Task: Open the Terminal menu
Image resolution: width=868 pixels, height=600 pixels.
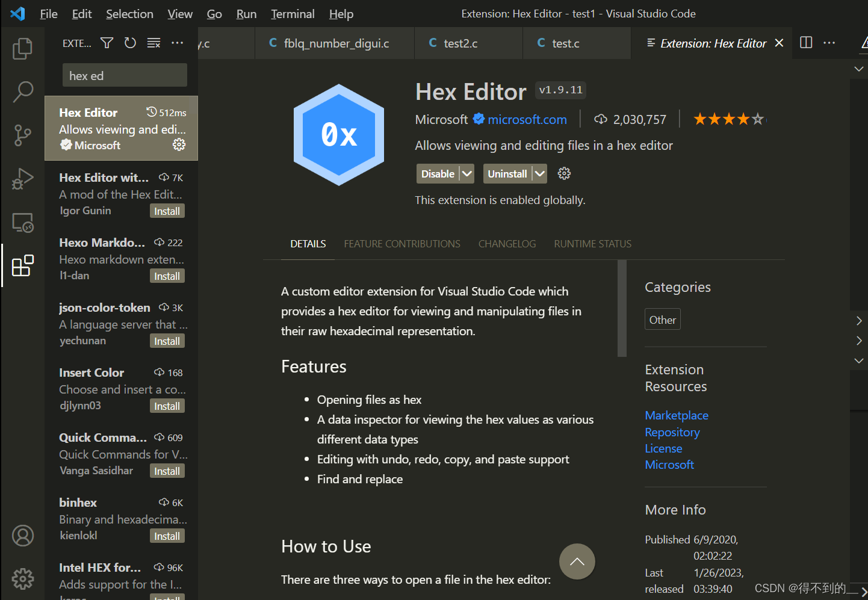Action: tap(293, 14)
